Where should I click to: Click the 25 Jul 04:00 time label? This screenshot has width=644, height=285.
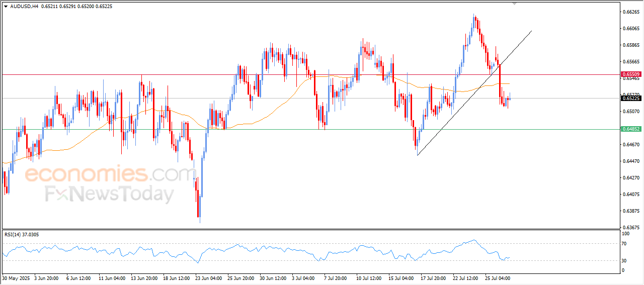(499, 277)
